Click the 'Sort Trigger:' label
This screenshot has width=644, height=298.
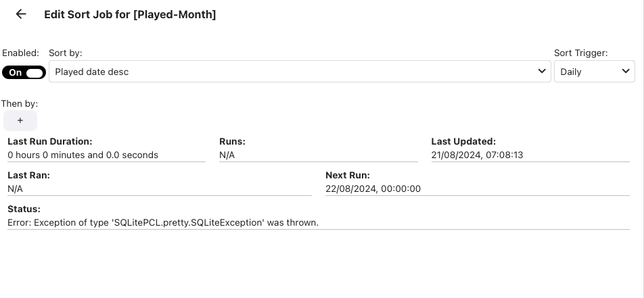click(x=580, y=53)
